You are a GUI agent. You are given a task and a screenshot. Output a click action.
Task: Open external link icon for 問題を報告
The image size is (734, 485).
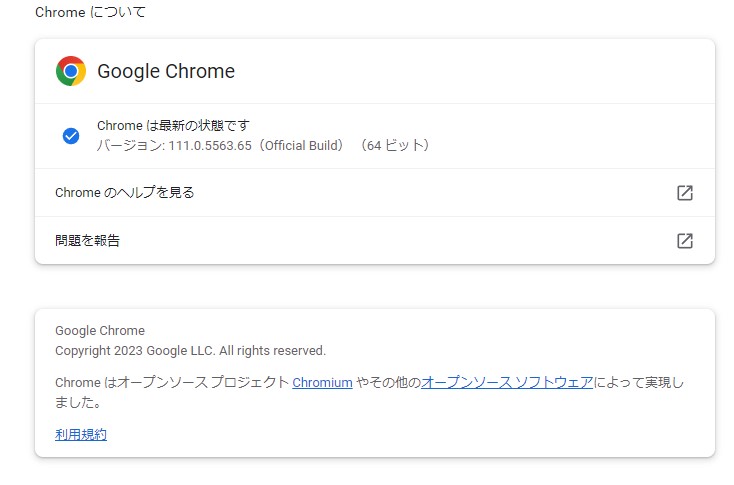[685, 241]
